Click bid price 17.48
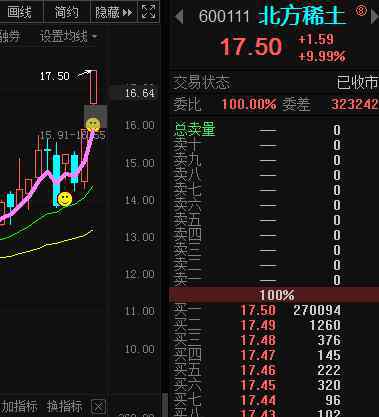Screen dimensions: 379x417 pyautogui.click(x=258, y=340)
